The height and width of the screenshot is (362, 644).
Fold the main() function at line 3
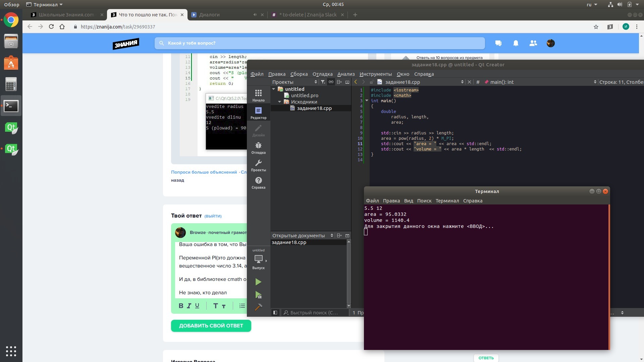(367, 101)
